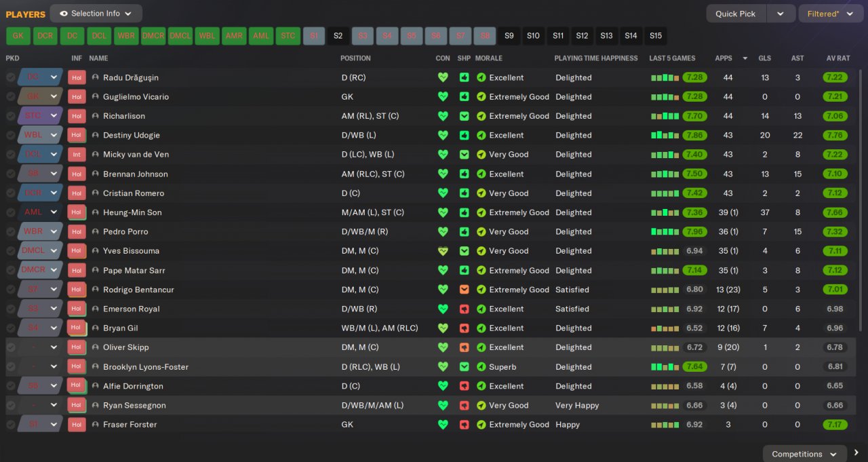Click Ryan Sessegnon's red sharpness icon
Viewport: 868px width, 462px height.
(464, 406)
